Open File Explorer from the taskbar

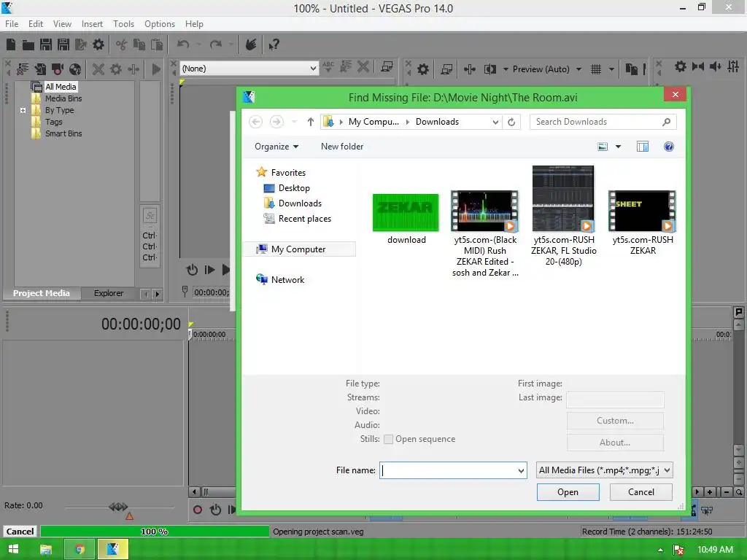[46, 550]
